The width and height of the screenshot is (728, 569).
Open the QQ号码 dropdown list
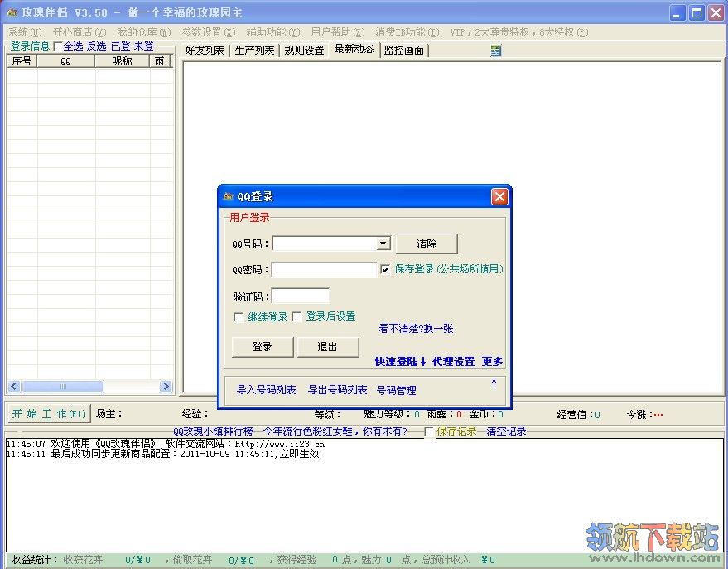tap(383, 244)
